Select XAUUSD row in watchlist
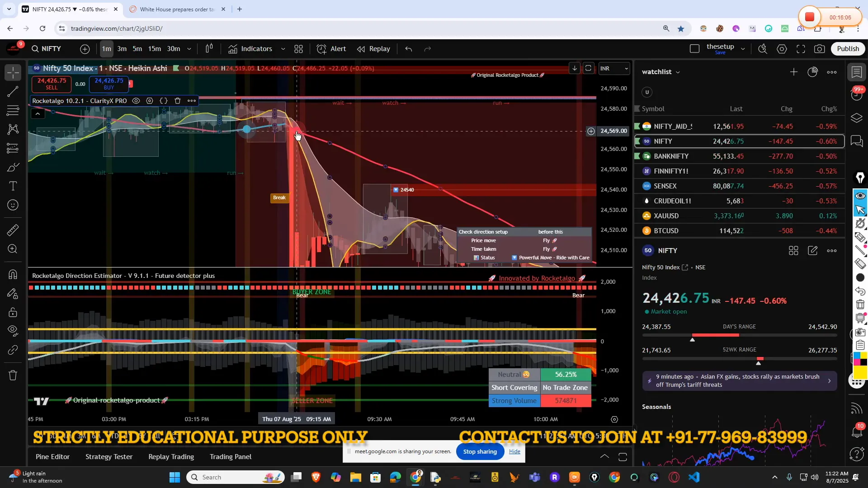Viewport: 868px width, 488px height. [740, 216]
